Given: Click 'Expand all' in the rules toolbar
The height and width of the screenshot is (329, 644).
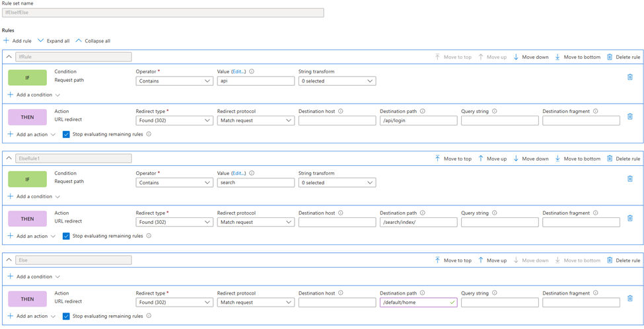Looking at the screenshot, I should tap(54, 41).
